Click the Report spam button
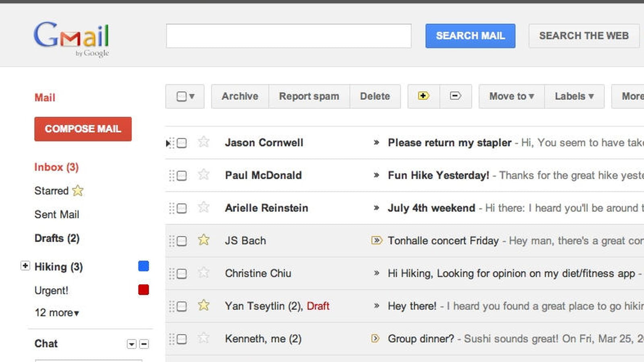644x362 pixels. (x=309, y=96)
